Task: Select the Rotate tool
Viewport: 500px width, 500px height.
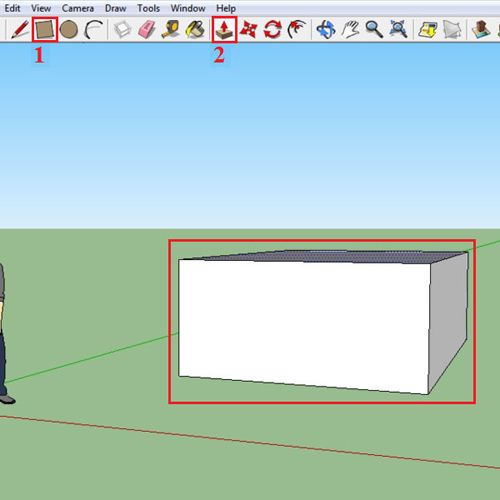Action: coord(273,30)
